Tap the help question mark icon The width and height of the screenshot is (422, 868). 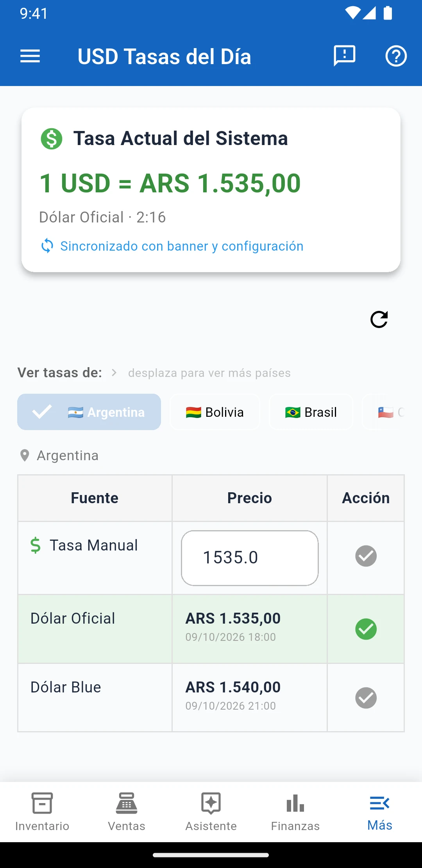click(x=396, y=56)
